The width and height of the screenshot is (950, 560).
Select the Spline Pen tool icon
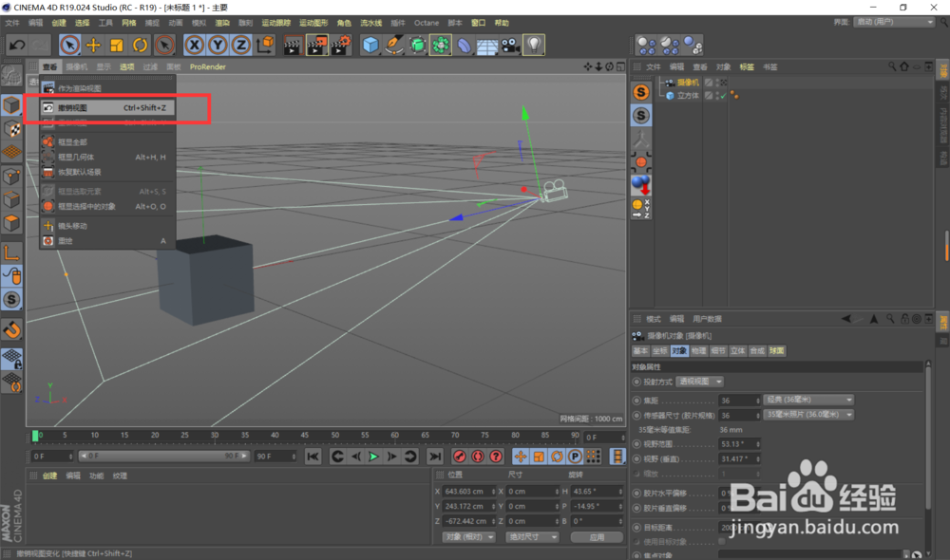(394, 45)
